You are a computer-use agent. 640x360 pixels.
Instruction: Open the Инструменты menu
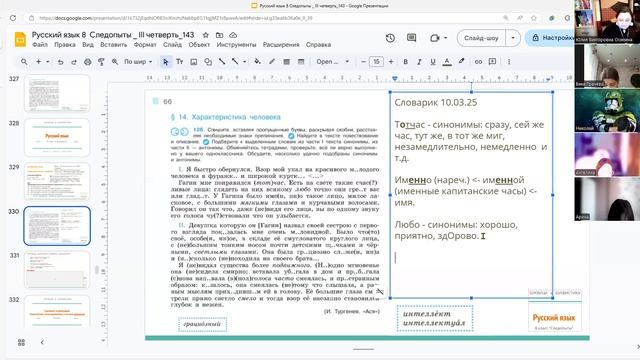[236, 45]
